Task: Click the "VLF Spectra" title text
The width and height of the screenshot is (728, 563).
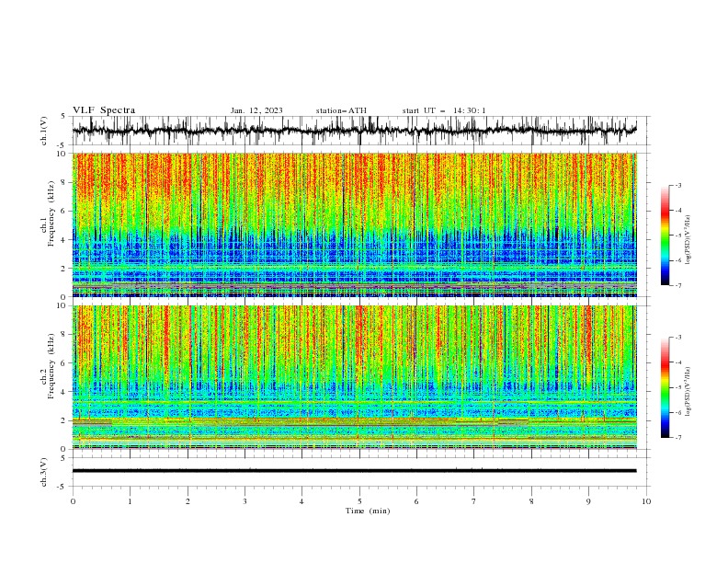Action: click(104, 110)
